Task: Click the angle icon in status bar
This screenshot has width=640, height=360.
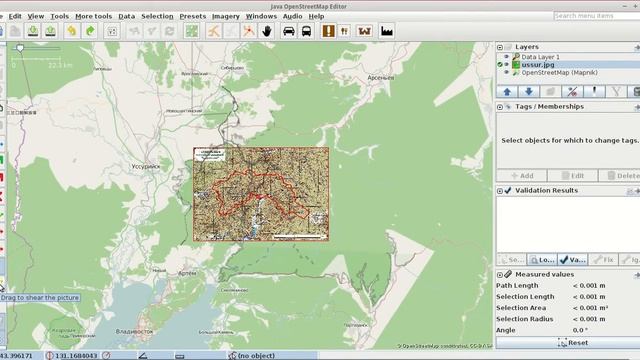Action: (x=143, y=356)
